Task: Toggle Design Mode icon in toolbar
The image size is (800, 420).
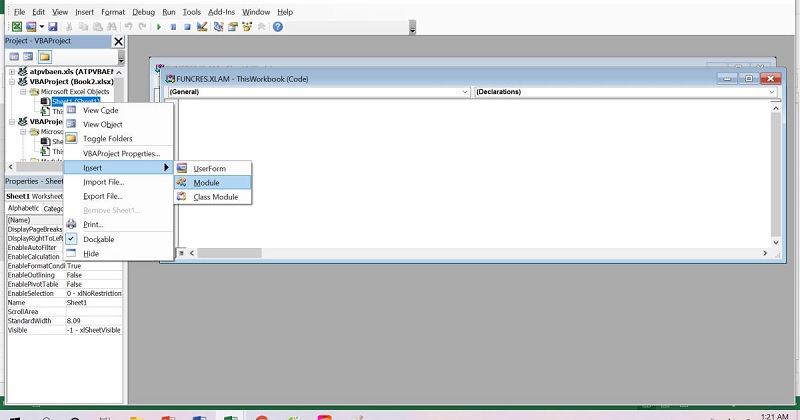Action: click(202, 27)
